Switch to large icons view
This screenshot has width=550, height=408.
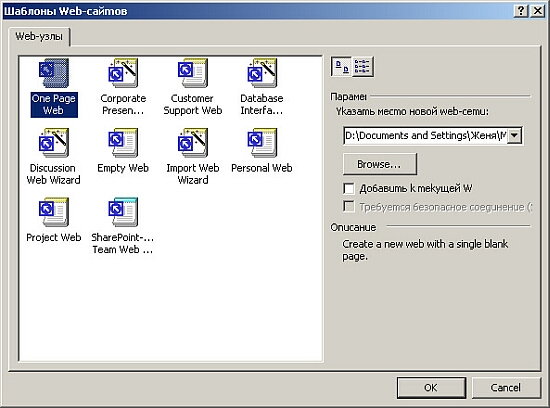[341, 66]
